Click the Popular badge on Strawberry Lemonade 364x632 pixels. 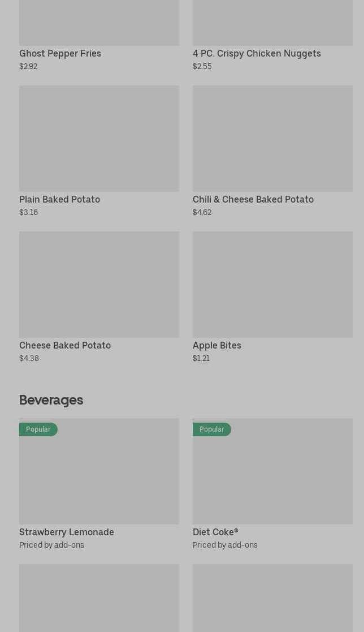tap(38, 429)
